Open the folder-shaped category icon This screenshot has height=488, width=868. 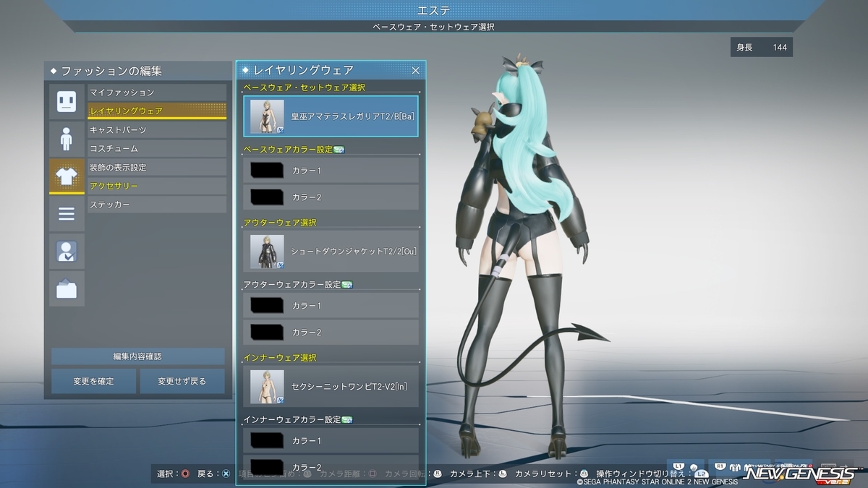coord(67,288)
